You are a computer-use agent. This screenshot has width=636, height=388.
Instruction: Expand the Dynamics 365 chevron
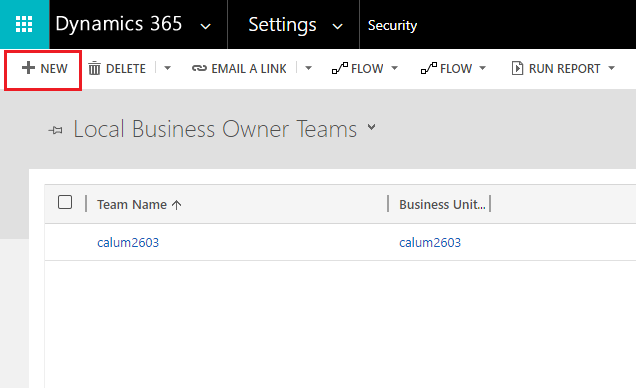point(206,27)
